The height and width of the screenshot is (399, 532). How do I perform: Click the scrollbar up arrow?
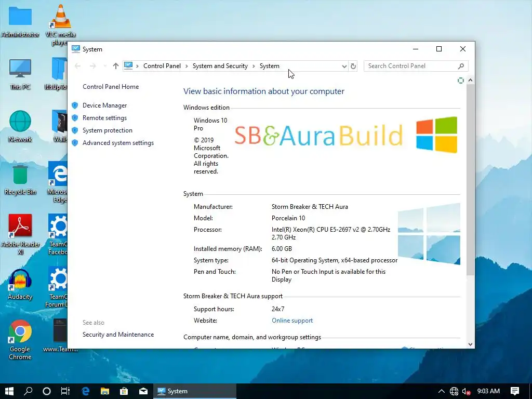[x=470, y=81]
